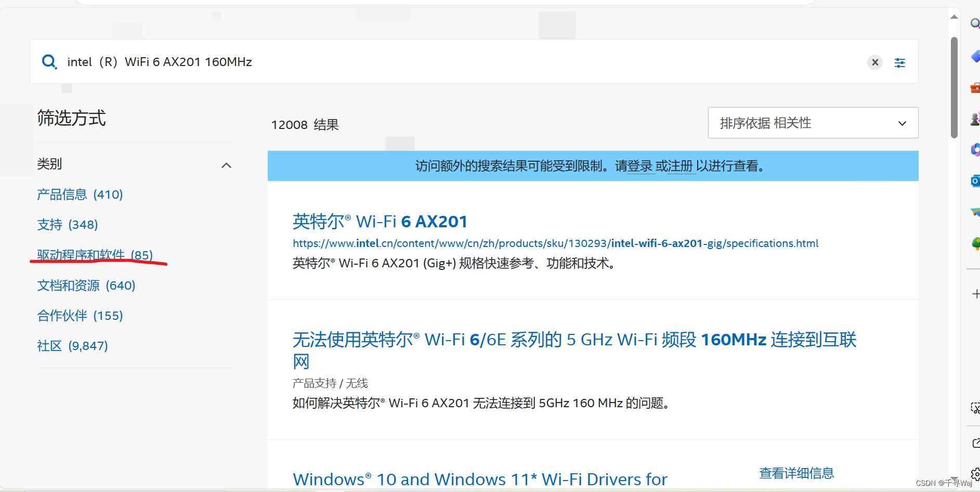
Task: Add a sidebar app with plus icon
Action: click(976, 294)
